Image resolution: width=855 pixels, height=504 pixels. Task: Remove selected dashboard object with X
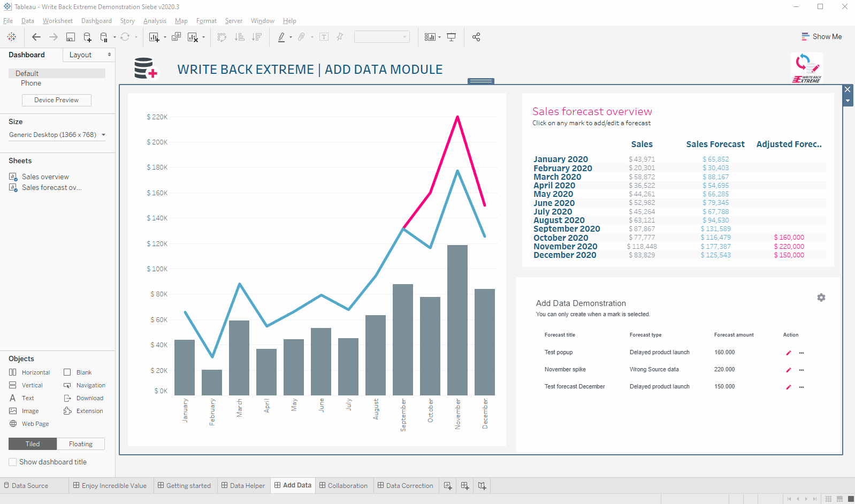[848, 89]
